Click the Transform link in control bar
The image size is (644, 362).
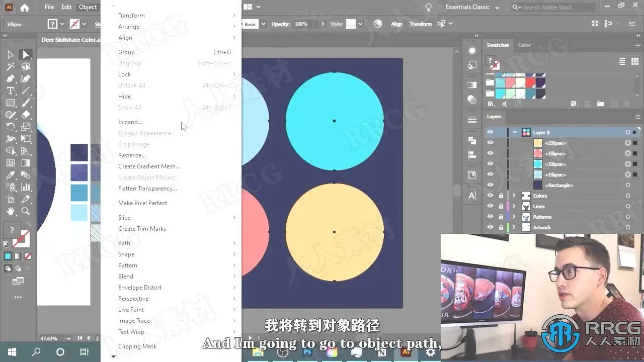(420, 24)
